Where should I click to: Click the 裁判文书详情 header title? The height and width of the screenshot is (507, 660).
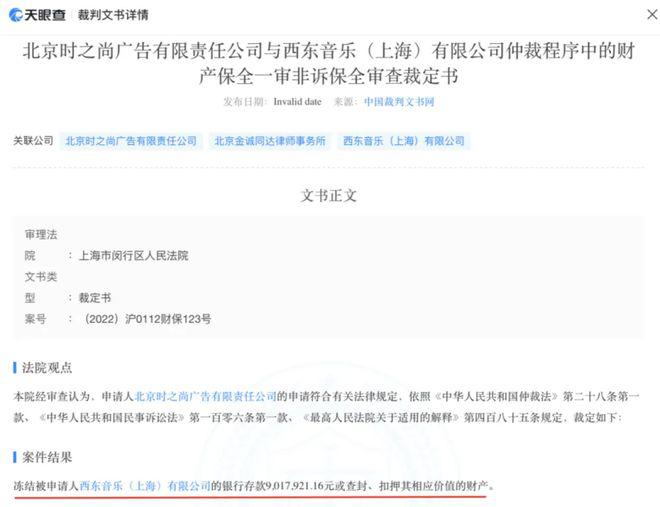(x=113, y=15)
